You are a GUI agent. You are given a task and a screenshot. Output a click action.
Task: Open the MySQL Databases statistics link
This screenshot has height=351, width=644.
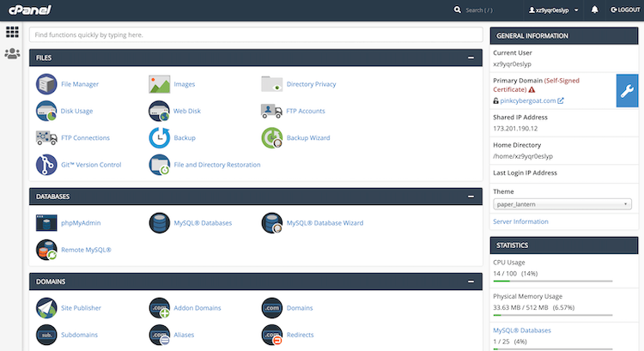(x=521, y=330)
